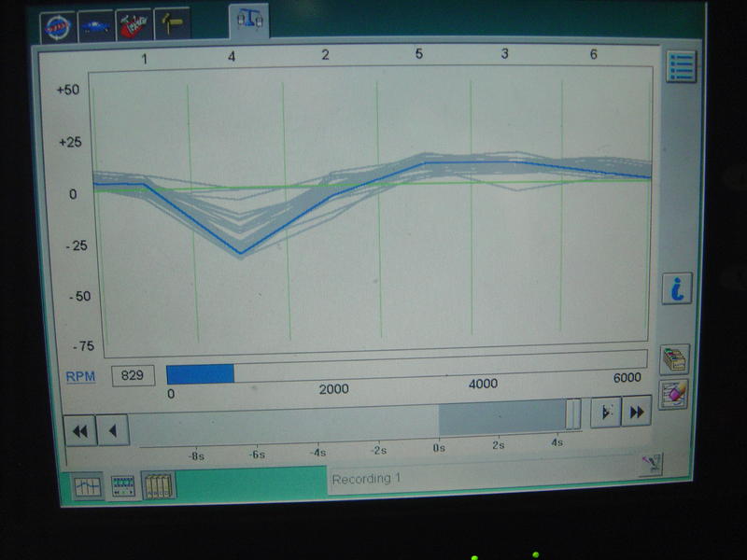Image resolution: width=747 pixels, height=560 pixels.
Task: Switch to the data grid view icon
Action: [123, 486]
